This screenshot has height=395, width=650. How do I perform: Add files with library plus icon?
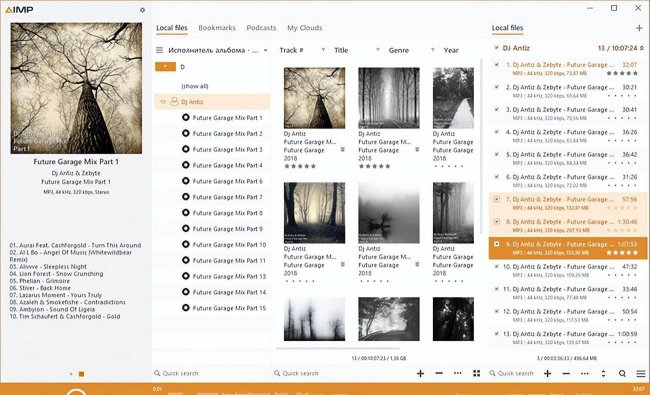point(420,373)
